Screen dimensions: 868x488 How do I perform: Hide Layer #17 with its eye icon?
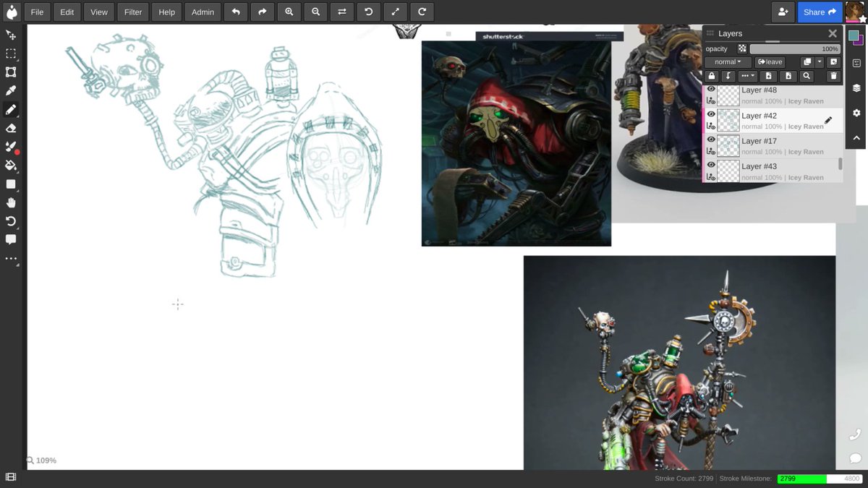tap(711, 140)
